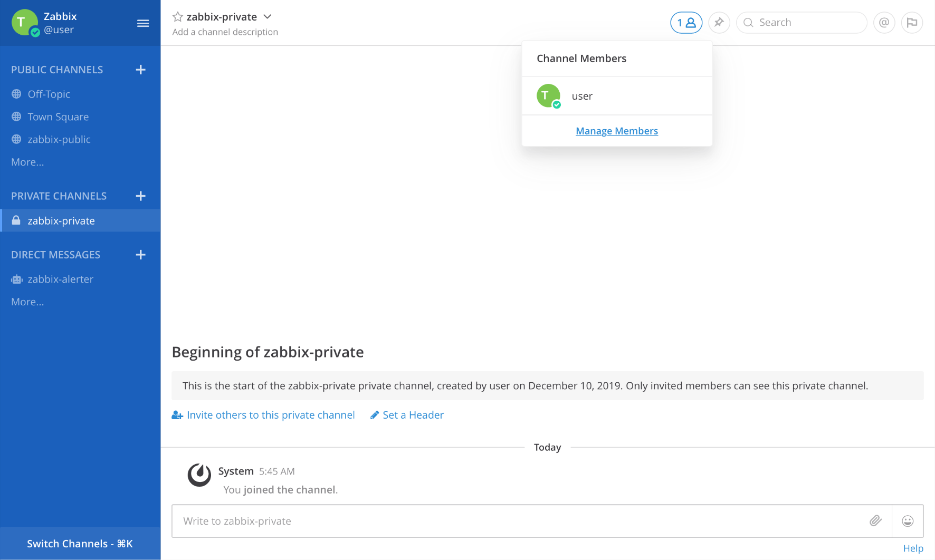Image resolution: width=935 pixels, height=560 pixels.
Task: Open the Town Square channel
Action: [58, 117]
